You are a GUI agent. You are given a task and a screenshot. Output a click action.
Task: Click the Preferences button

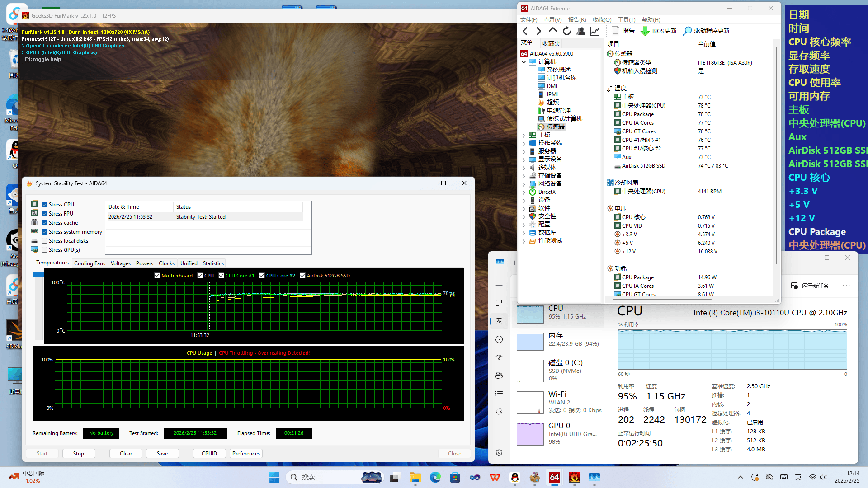(246, 454)
